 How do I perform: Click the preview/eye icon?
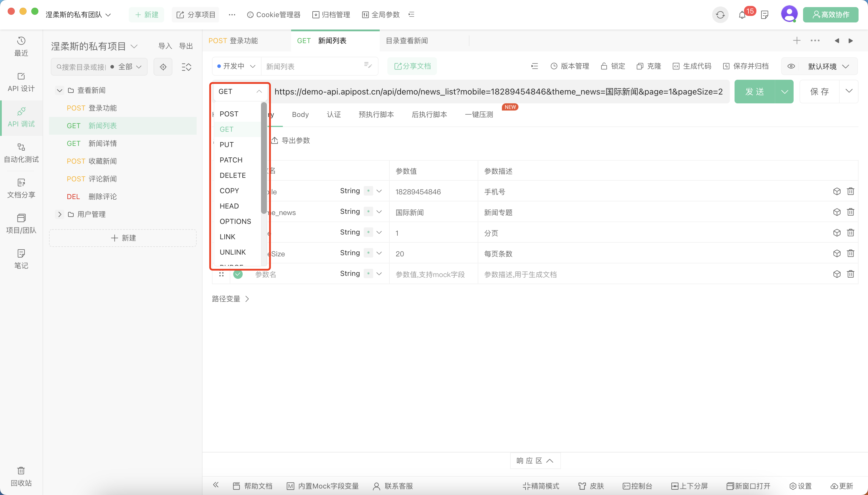point(792,66)
